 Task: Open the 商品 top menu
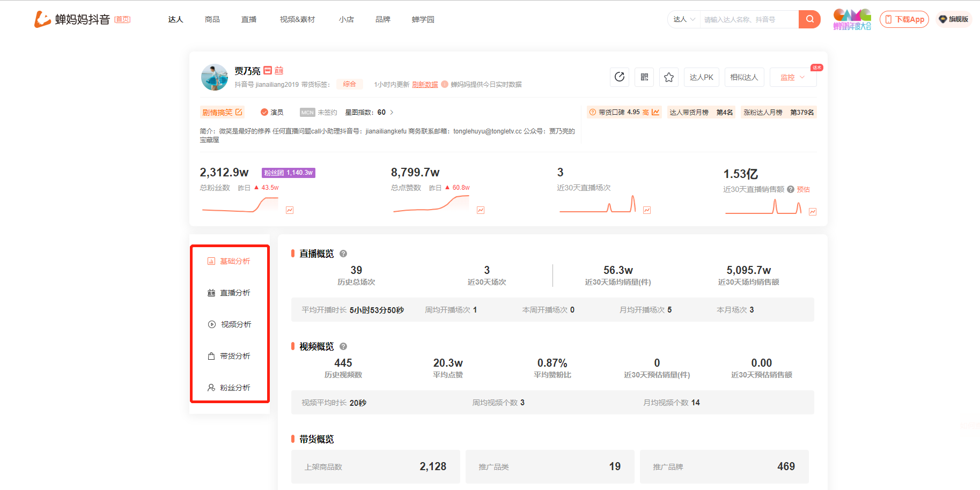pos(212,19)
